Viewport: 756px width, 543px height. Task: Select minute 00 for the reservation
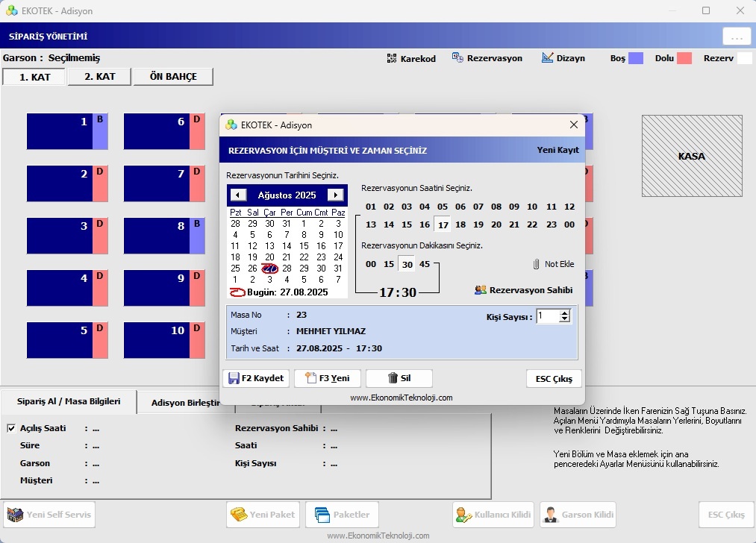pos(371,264)
